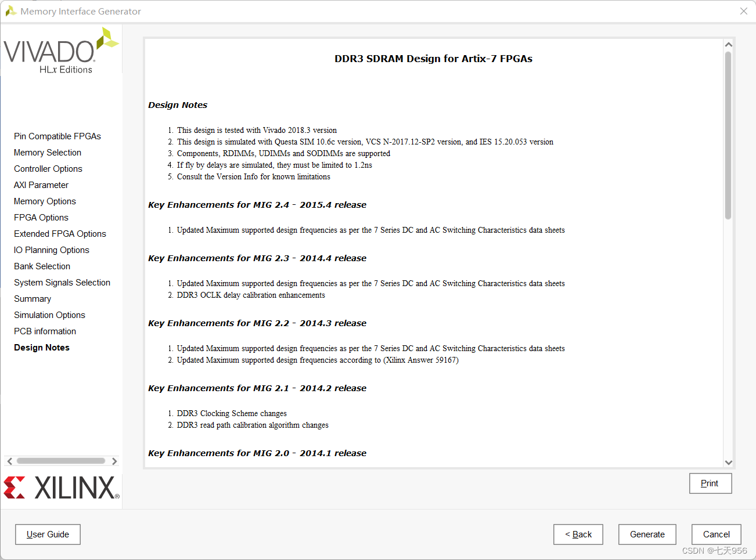Click Generate to create the design

tap(647, 534)
